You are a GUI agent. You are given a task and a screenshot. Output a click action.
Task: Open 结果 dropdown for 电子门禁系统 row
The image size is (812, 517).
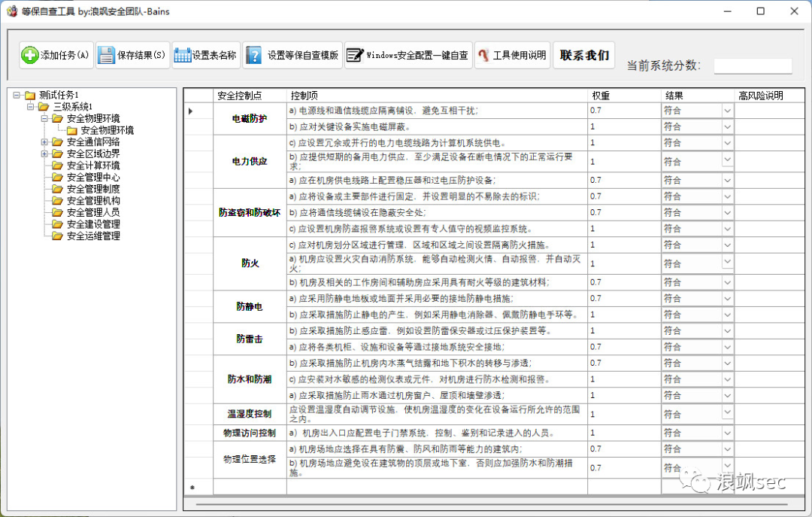pyautogui.click(x=728, y=433)
